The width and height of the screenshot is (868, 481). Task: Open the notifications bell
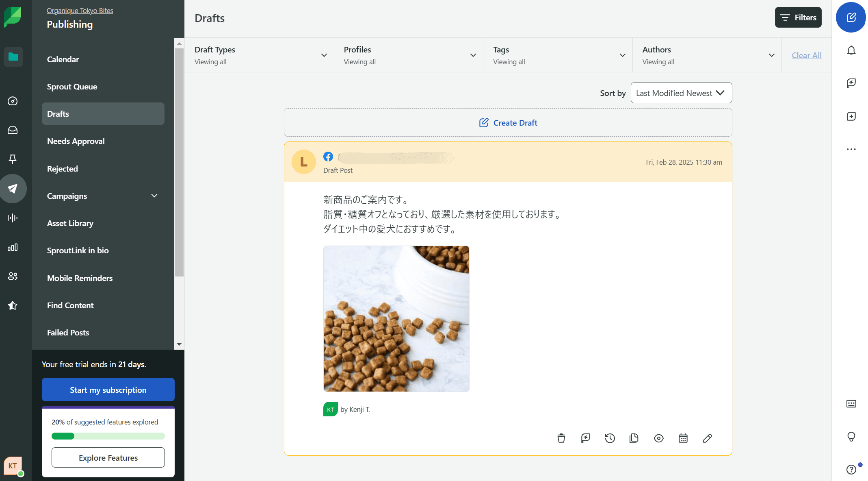(851, 50)
